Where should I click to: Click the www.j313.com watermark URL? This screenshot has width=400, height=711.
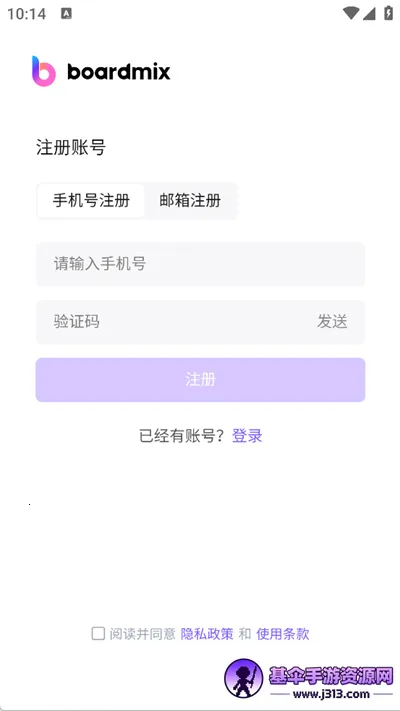(x=331, y=694)
